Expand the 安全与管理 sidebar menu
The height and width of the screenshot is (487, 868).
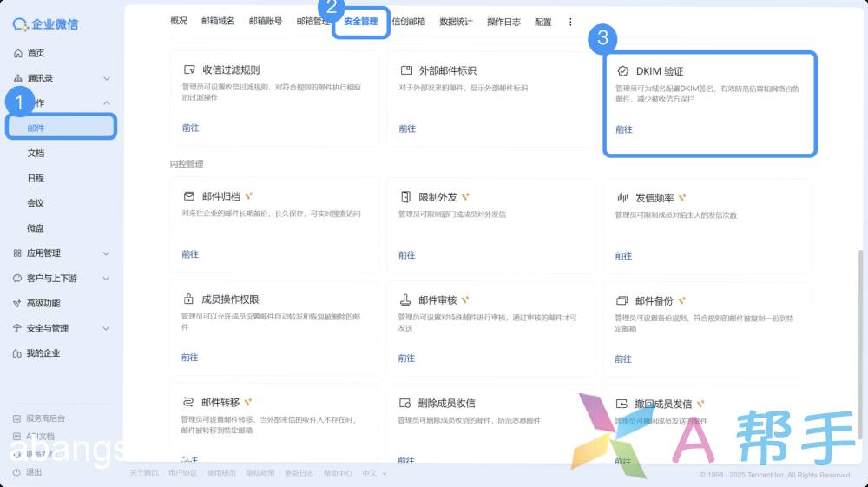click(106, 328)
